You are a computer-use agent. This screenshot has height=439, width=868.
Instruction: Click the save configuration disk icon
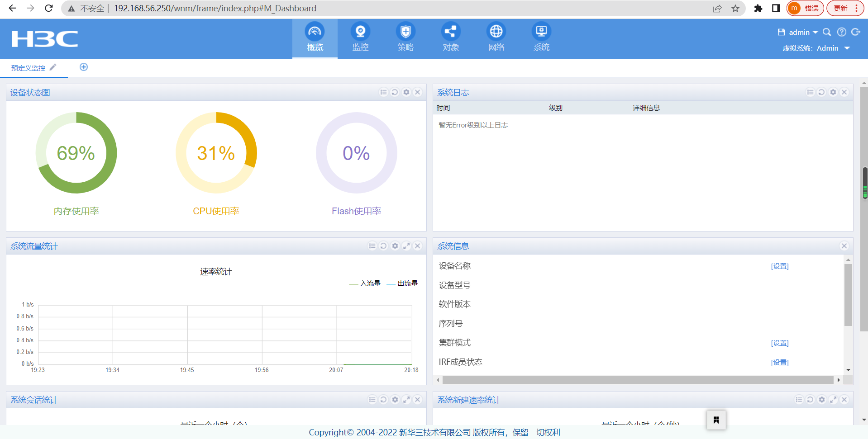tap(781, 32)
